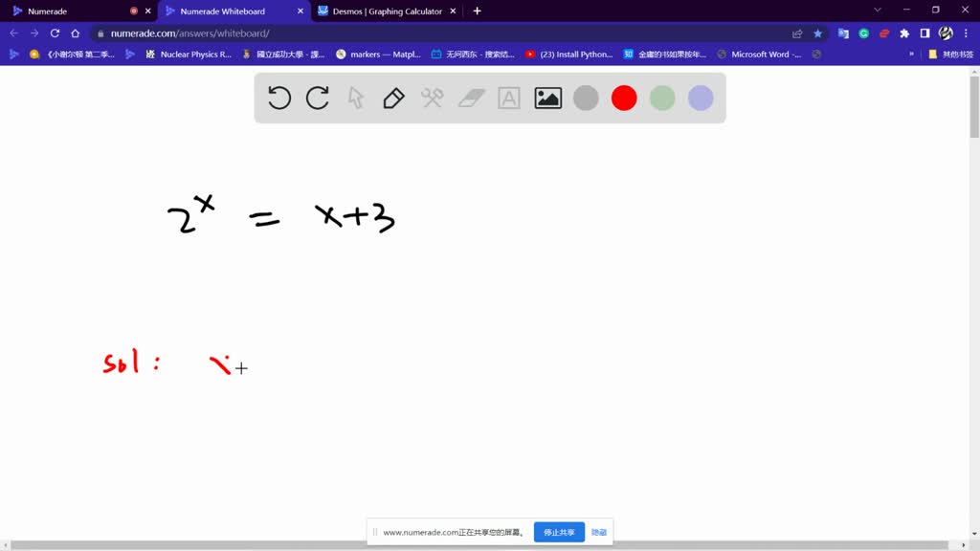Toggle the browser side panel
Image resolution: width=980 pixels, height=551 pixels.
click(x=925, y=33)
